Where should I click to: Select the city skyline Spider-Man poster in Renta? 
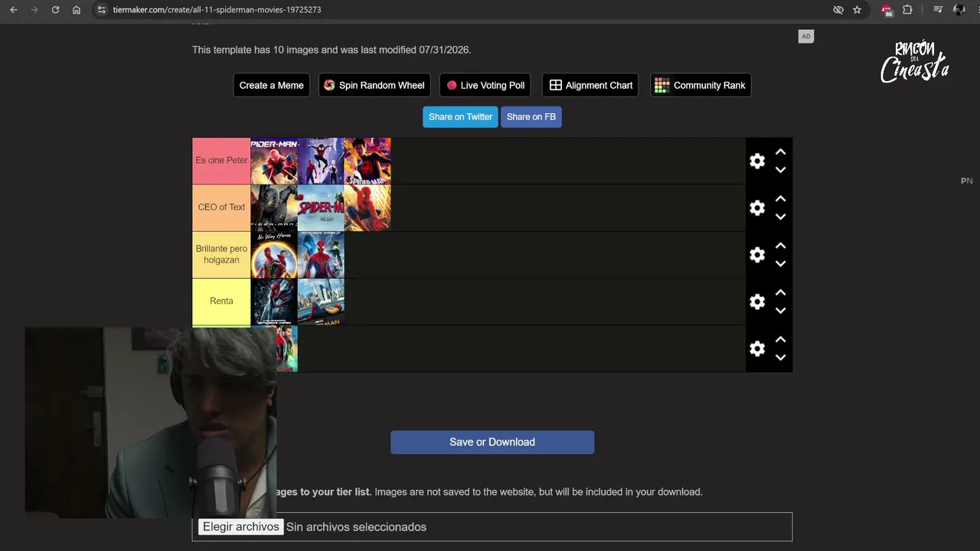(321, 302)
